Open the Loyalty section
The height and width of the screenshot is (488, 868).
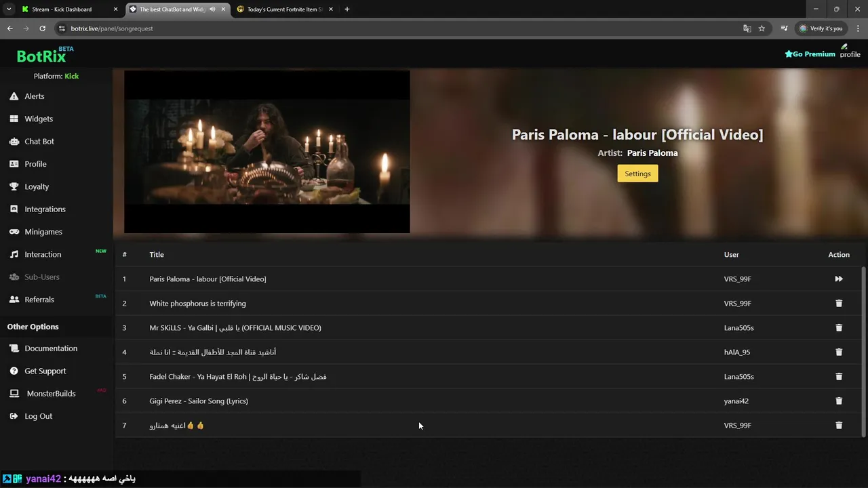tap(37, 186)
